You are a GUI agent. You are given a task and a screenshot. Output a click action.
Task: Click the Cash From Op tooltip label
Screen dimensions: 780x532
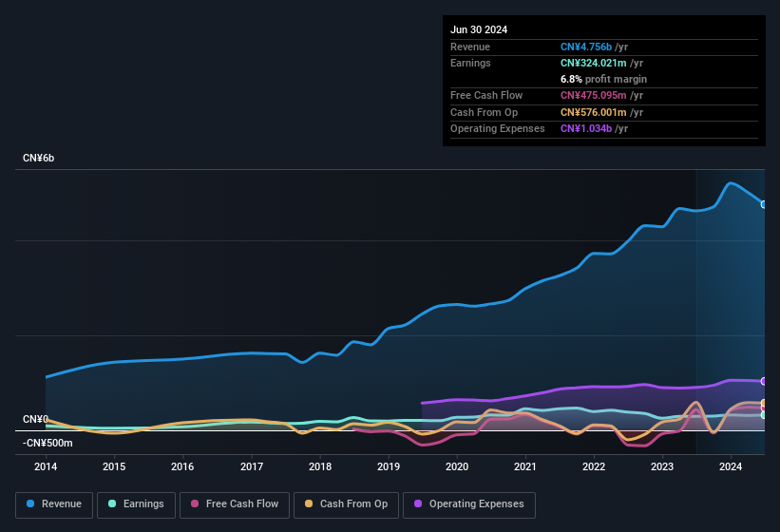[484, 112]
